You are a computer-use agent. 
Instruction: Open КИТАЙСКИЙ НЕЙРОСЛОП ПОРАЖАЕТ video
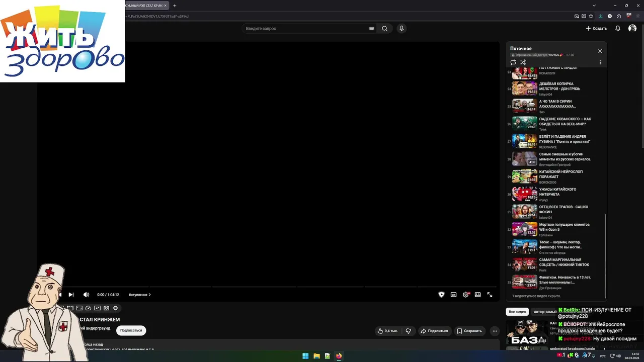pos(556,176)
